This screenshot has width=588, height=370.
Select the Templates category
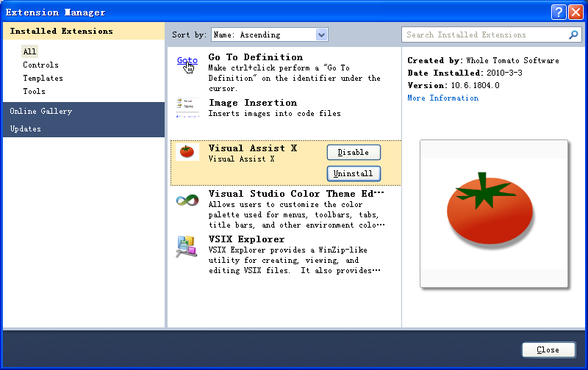[x=43, y=78]
